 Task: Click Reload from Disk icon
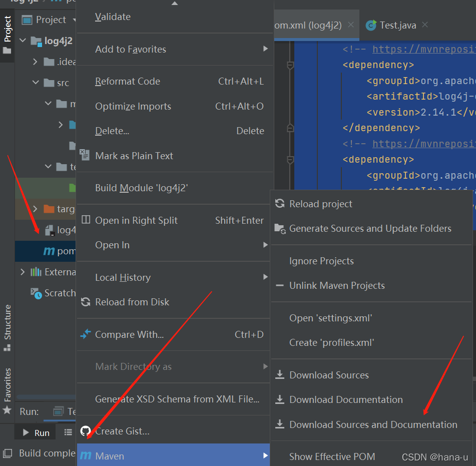tap(86, 302)
